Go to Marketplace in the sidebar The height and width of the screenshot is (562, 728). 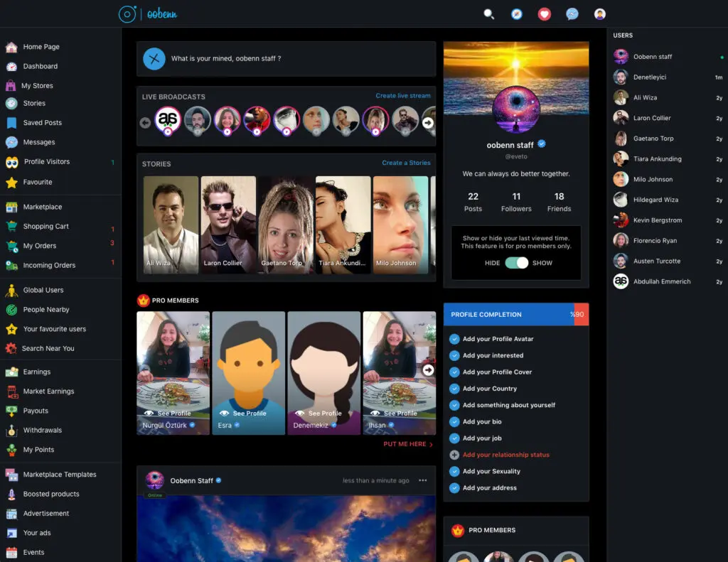[x=42, y=207]
